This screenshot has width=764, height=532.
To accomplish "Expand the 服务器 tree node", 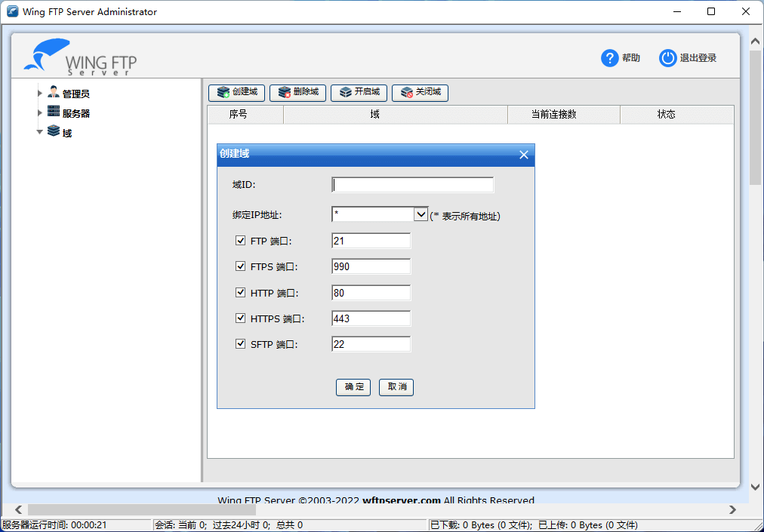I will point(39,112).
